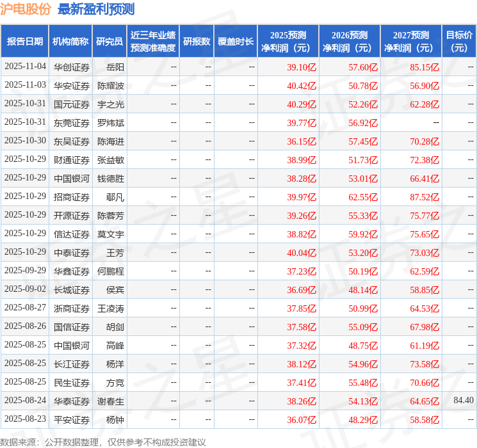Click the 2027预测净利润 column header
This screenshot has height=448, width=477.
click(x=411, y=42)
